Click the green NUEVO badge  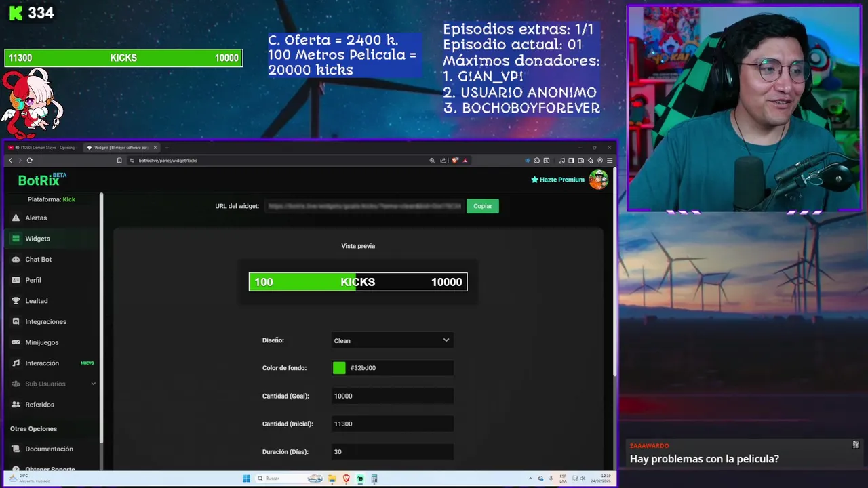(87, 363)
